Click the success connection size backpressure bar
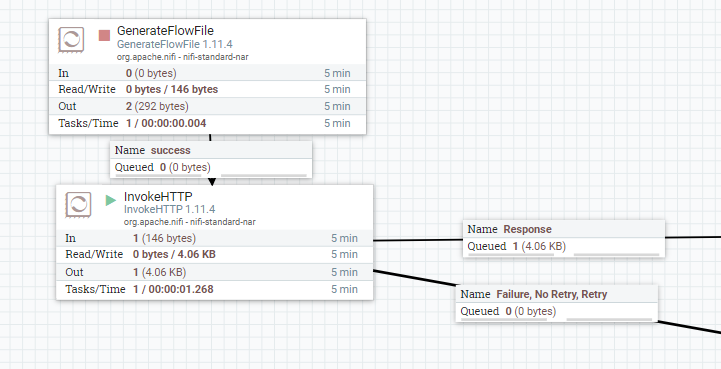The width and height of the screenshot is (721, 369). [263, 175]
